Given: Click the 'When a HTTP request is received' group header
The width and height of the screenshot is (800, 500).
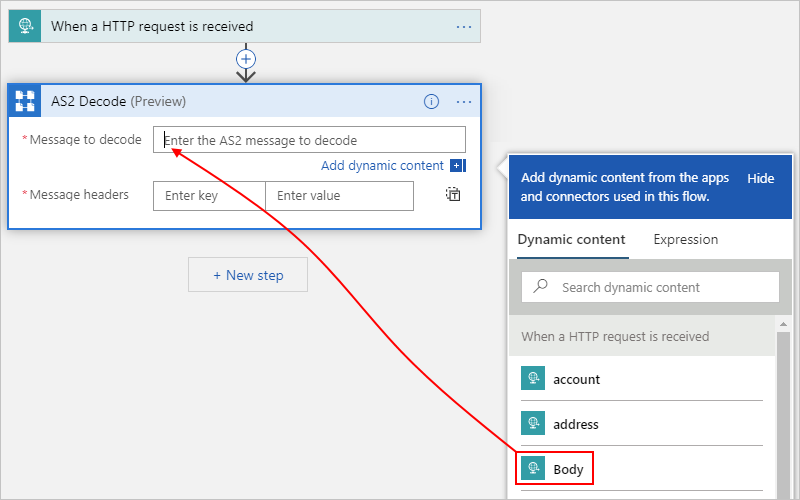Looking at the screenshot, I should click(642, 336).
